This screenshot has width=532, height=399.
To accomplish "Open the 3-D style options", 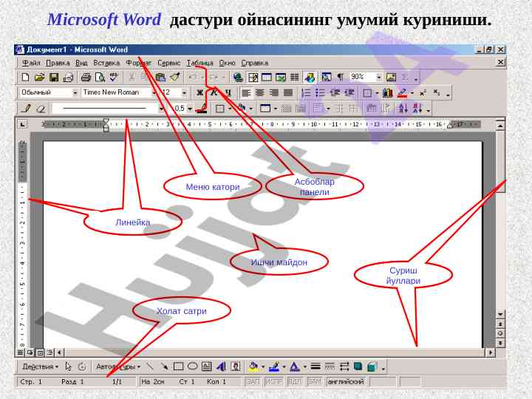I will pos(372,366).
